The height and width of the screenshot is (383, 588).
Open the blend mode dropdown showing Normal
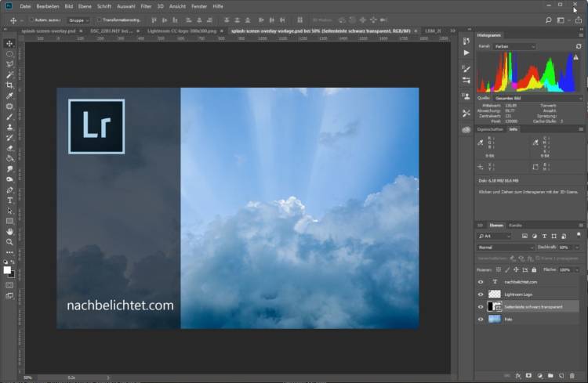pyautogui.click(x=506, y=247)
